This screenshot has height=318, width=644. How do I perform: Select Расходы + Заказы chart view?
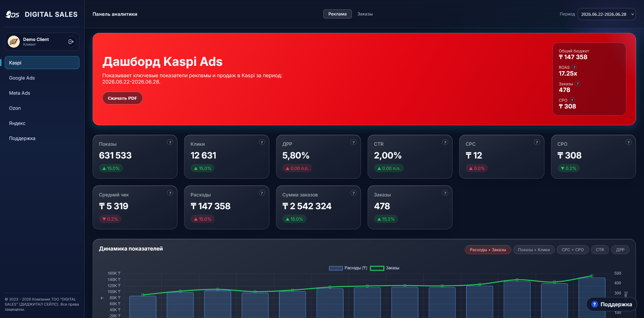pyautogui.click(x=488, y=249)
